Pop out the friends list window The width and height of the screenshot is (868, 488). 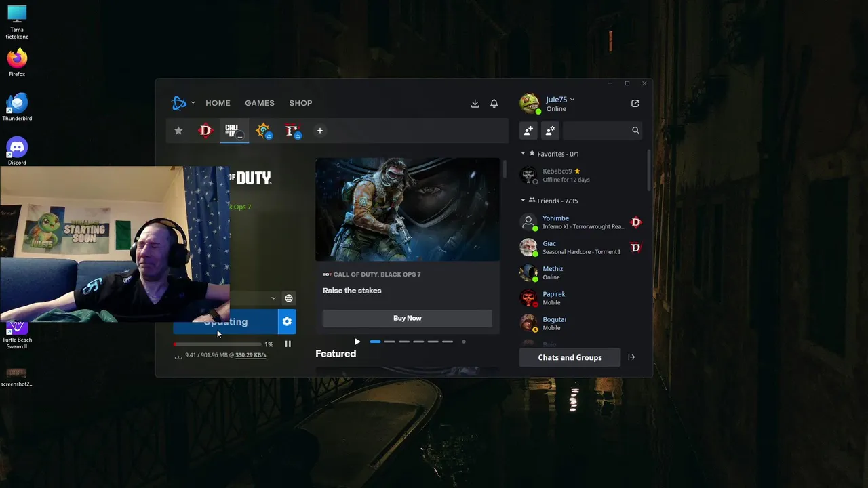point(635,104)
